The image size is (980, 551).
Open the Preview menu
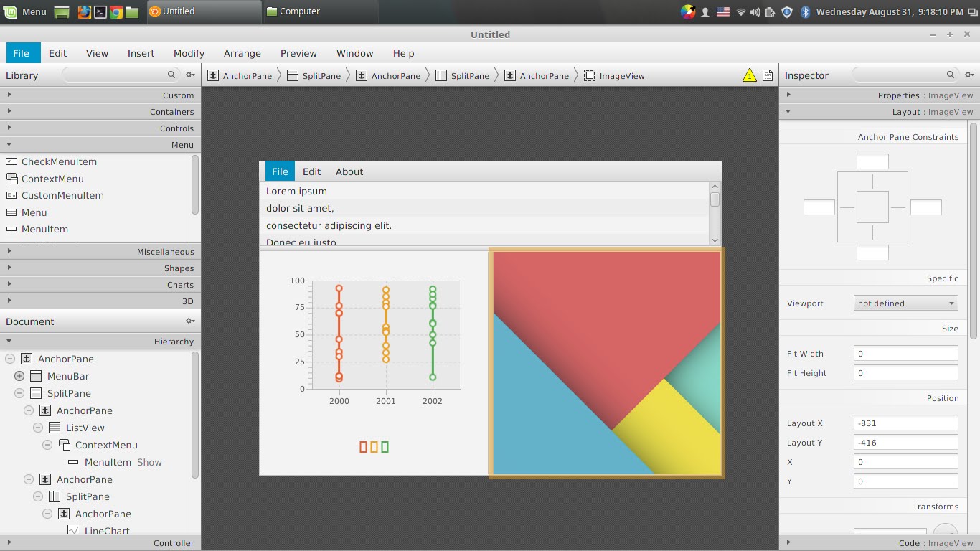298,52
